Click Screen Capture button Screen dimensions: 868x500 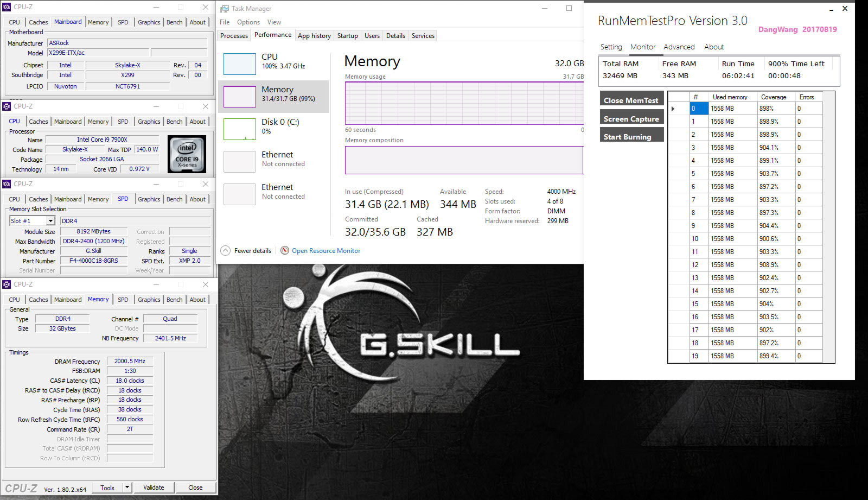click(631, 118)
